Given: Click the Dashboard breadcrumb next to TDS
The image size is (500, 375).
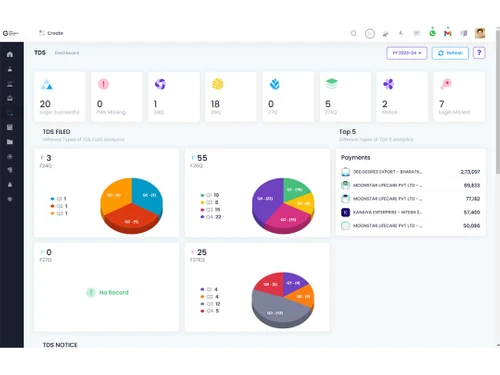Looking at the screenshot, I should 67,53.
